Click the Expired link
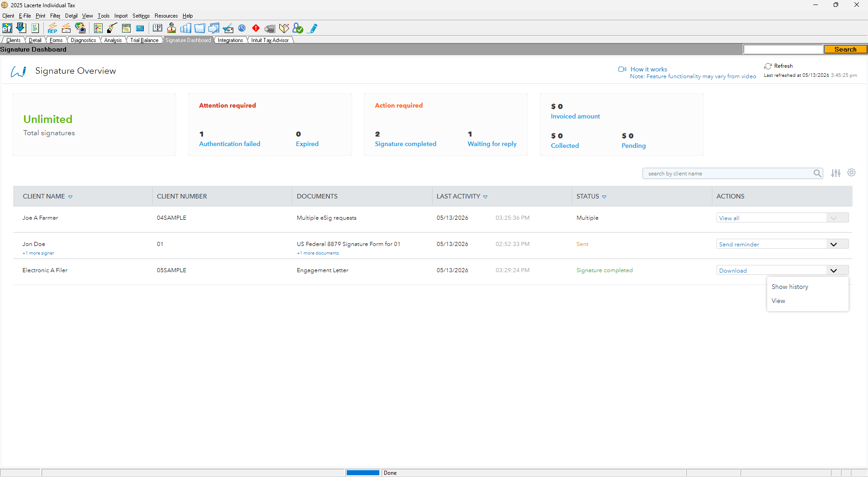 [307, 144]
